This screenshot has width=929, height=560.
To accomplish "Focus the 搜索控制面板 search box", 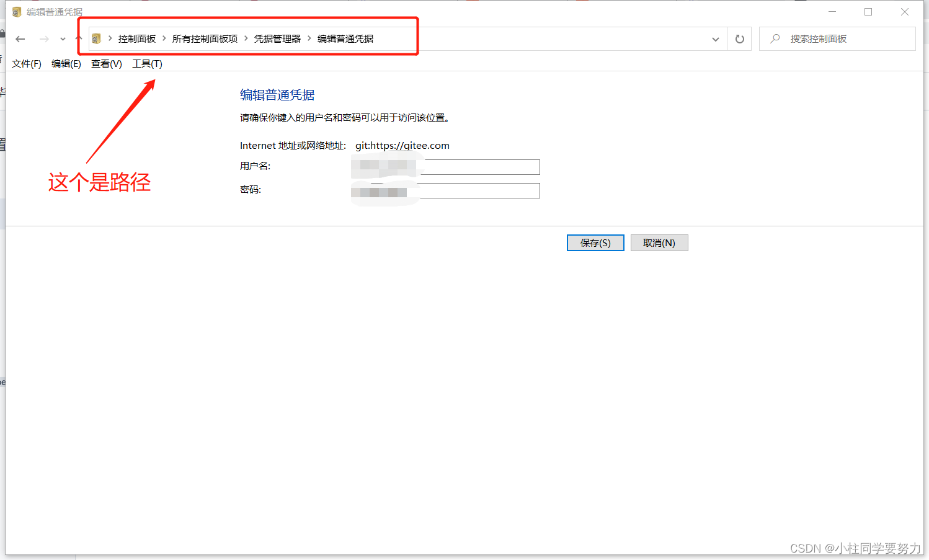I will click(837, 38).
